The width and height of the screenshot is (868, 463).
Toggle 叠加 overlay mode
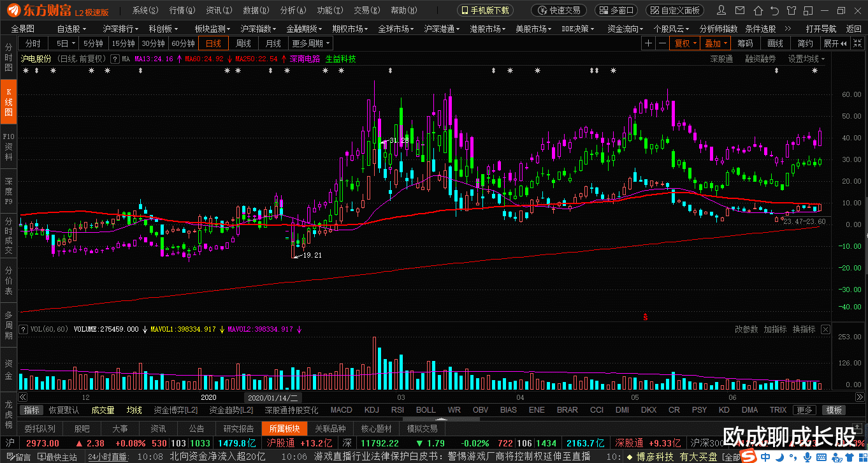[x=715, y=43]
